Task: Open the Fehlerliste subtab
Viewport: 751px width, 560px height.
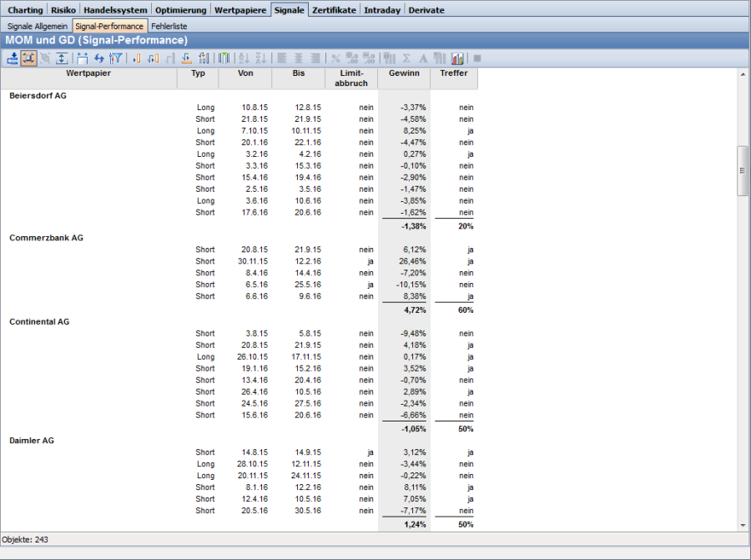Action: [x=169, y=27]
